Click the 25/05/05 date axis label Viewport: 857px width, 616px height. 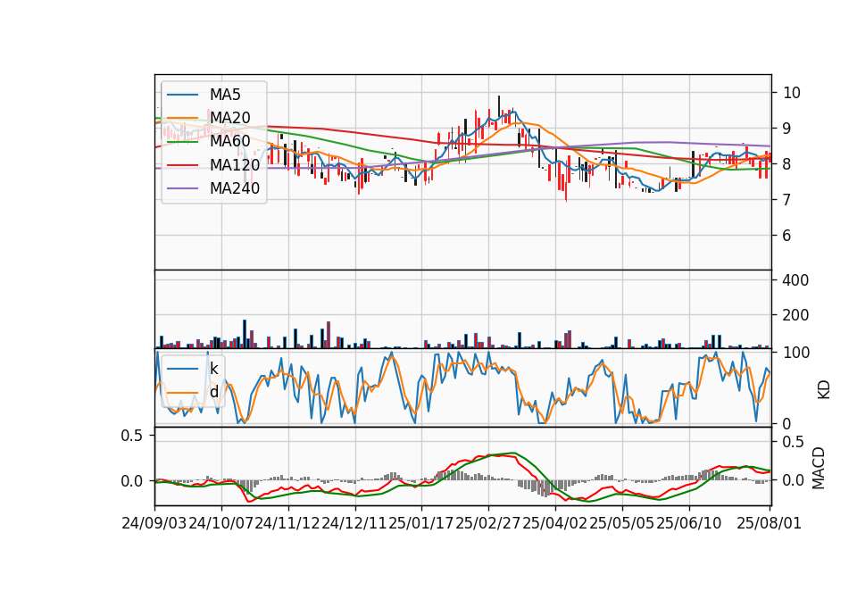[622, 523]
